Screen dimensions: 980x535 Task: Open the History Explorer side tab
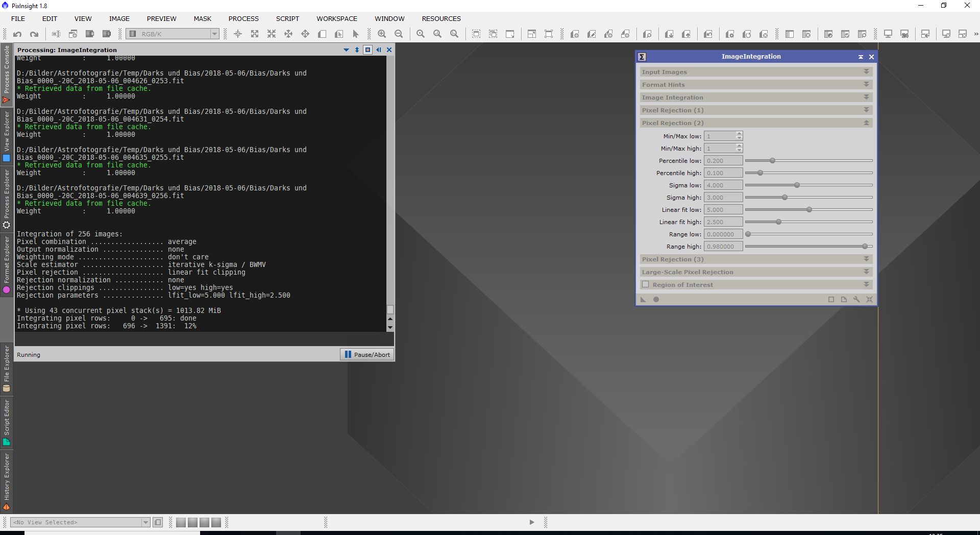7,481
